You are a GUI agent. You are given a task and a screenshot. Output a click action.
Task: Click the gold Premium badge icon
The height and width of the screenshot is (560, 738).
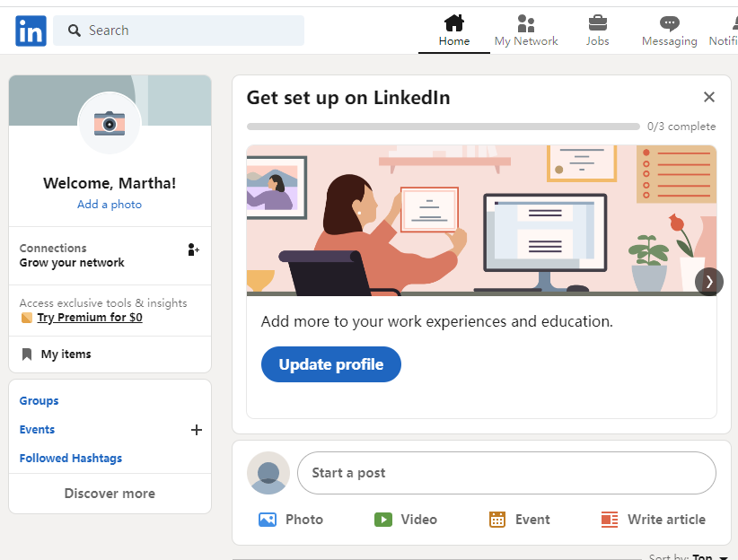pos(27,318)
